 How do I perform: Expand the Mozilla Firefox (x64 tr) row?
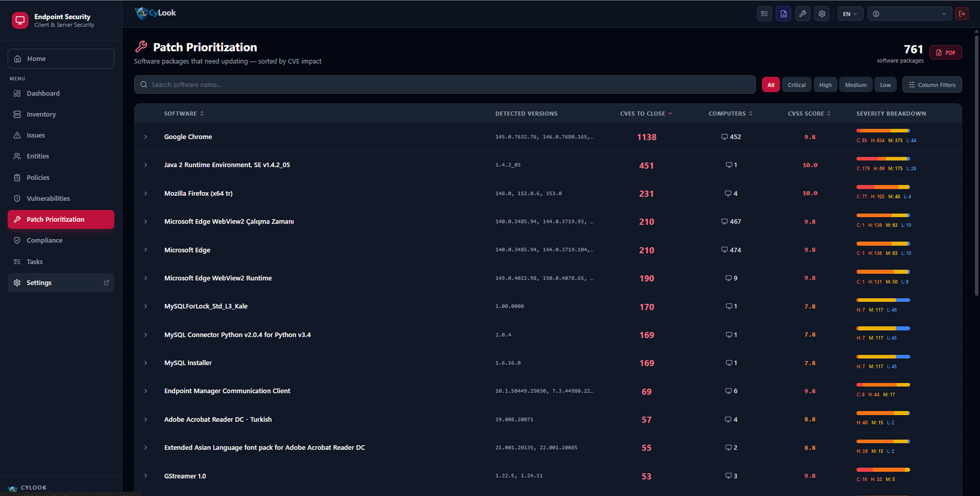[146, 194]
